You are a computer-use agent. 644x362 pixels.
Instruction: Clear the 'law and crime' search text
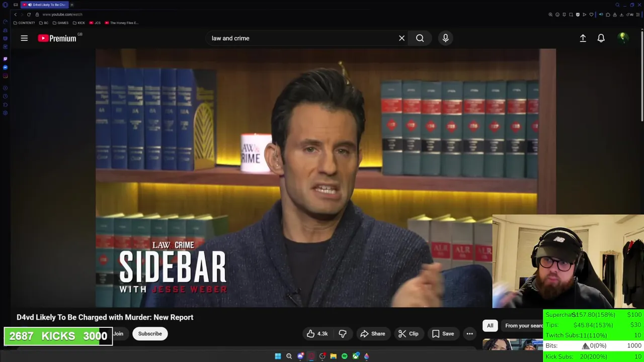[x=401, y=38]
